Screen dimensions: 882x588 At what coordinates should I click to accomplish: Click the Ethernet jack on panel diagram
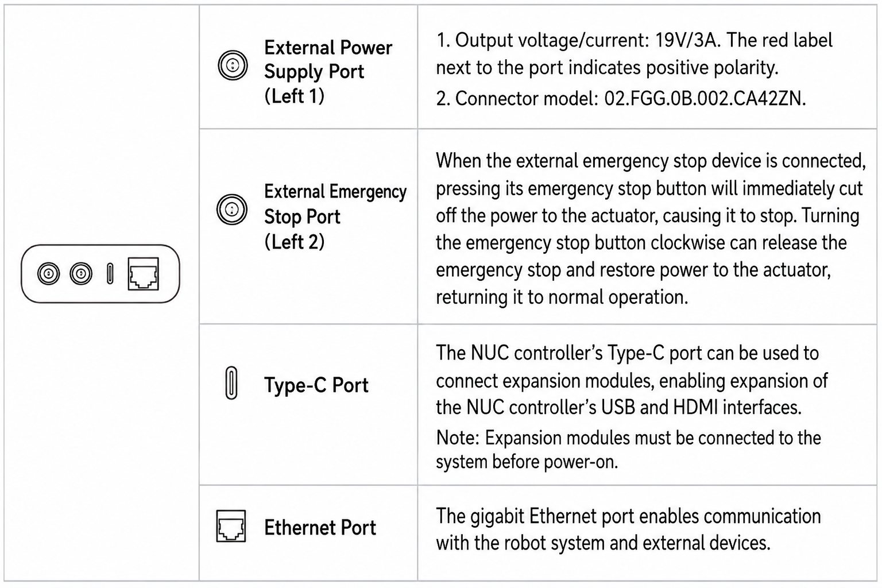tap(143, 273)
